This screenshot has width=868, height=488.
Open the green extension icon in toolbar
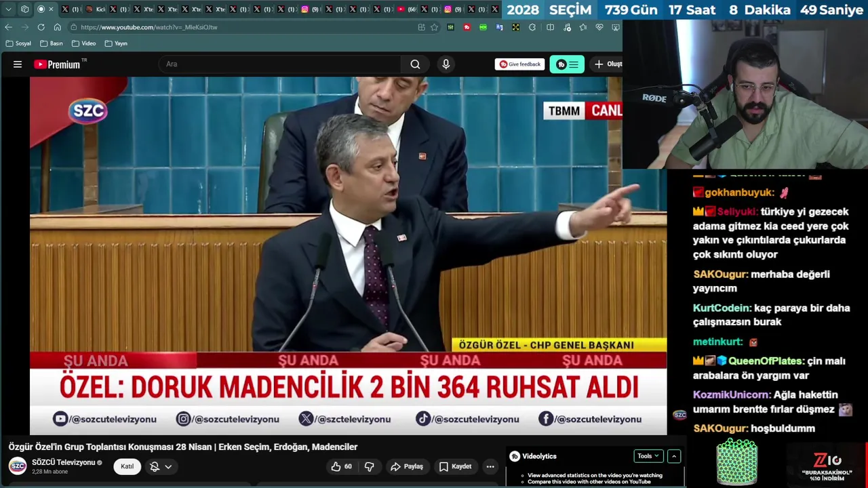(483, 27)
